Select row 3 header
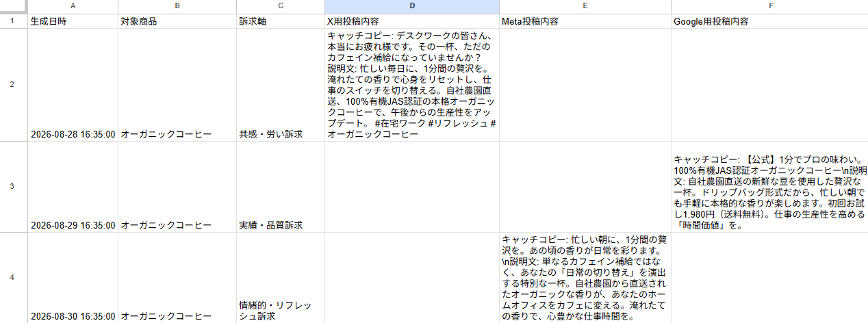 14,186
